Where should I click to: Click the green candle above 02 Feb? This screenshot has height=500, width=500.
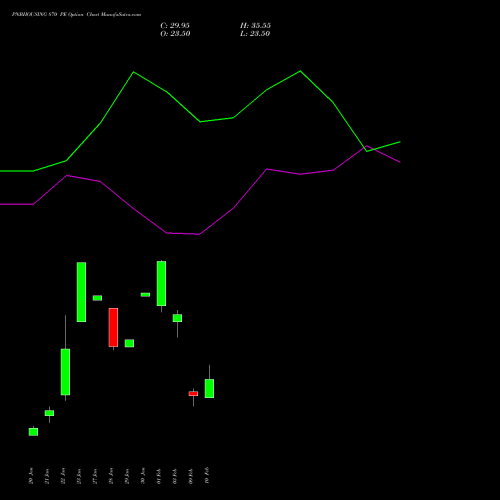click(x=177, y=318)
